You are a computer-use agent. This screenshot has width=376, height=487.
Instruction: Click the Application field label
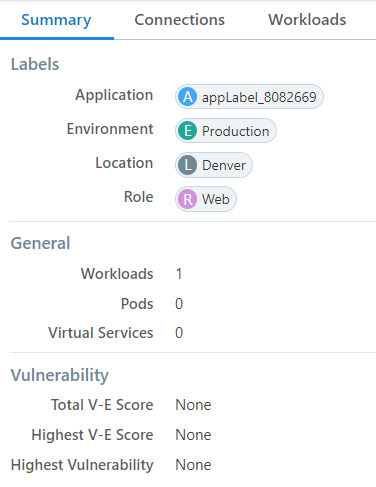[114, 95]
